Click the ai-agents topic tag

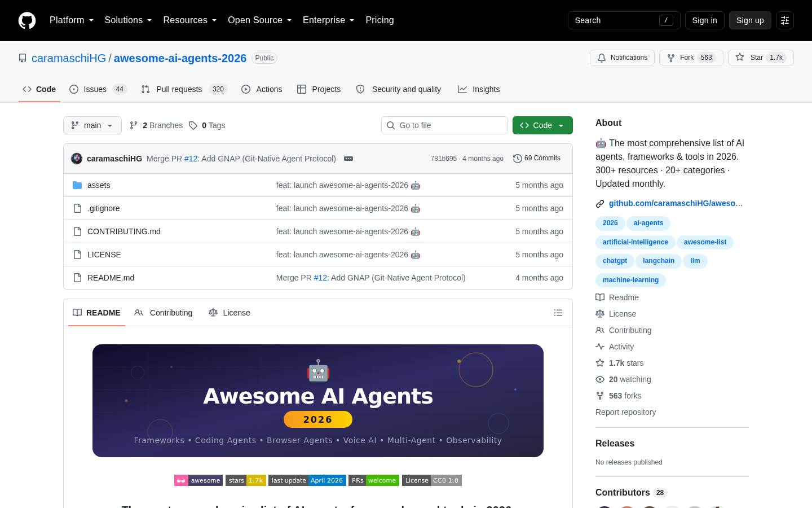tap(648, 224)
